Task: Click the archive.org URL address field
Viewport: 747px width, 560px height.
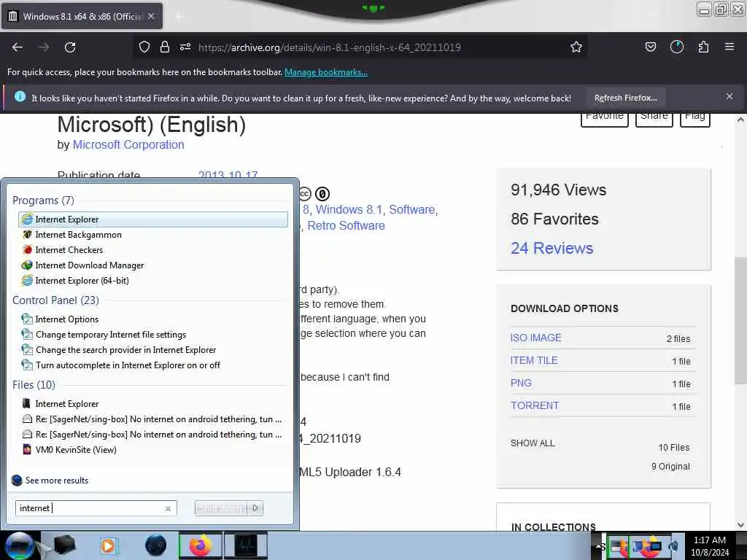Action: 329,47
